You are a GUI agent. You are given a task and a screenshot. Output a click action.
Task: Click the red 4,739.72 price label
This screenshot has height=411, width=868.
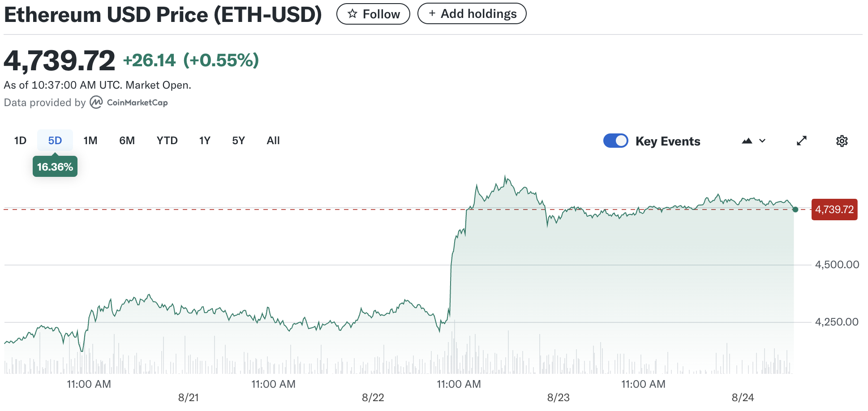coord(834,210)
